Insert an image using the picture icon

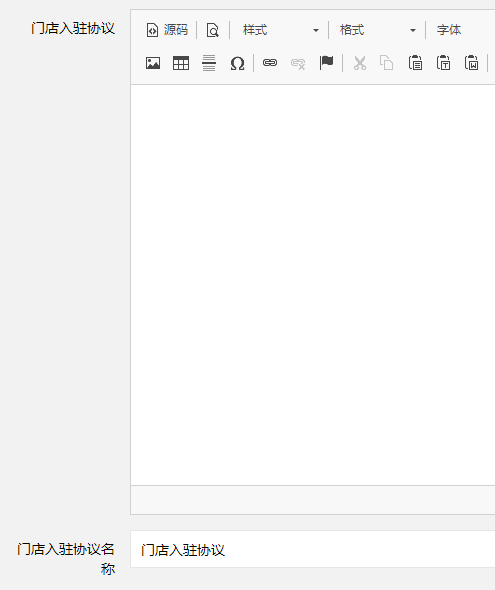[x=153, y=63]
